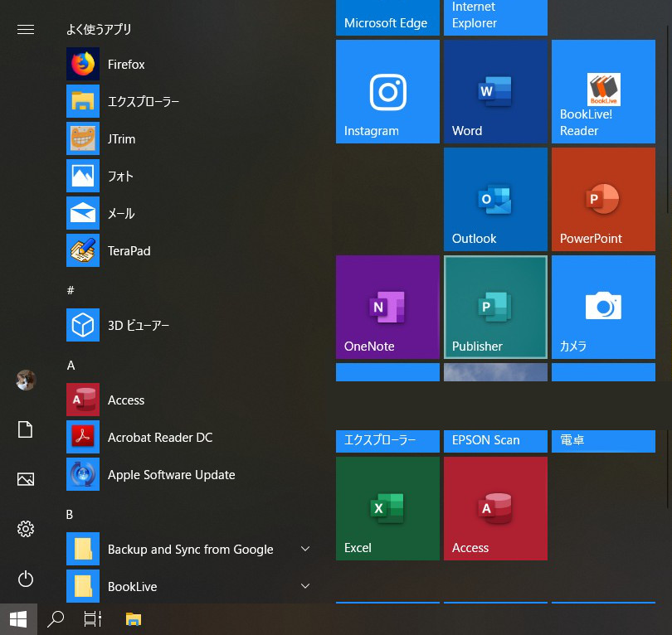This screenshot has height=635, width=672.
Task: Open Access from the A app list
Action: click(x=190, y=400)
